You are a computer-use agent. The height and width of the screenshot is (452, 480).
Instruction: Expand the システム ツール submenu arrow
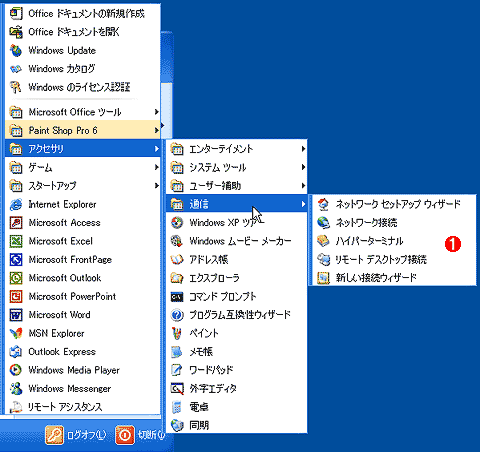click(303, 167)
